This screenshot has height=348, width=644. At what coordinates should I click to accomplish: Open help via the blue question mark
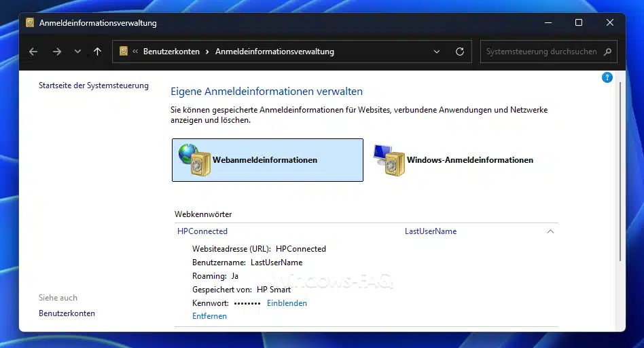pos(607,77)
